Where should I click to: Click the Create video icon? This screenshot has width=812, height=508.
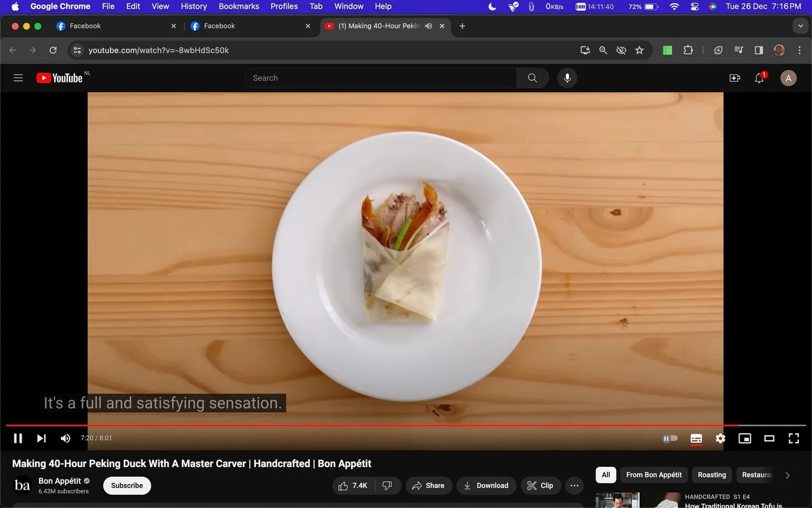734,78
